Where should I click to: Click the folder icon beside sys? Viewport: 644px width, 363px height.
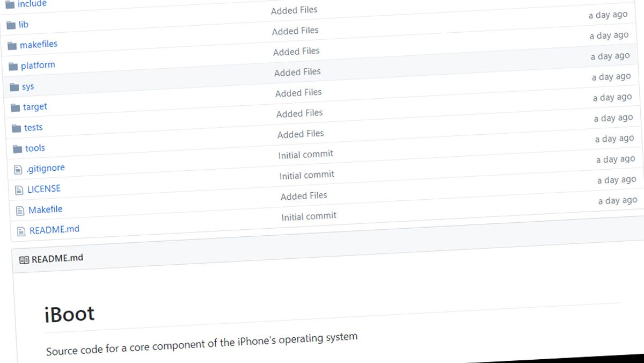[x=14, y=85]
